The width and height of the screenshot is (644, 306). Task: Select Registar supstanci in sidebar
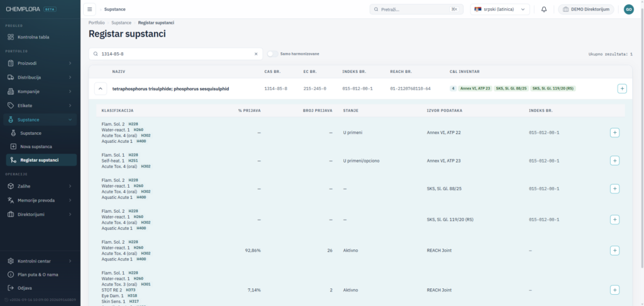coord(41,160)
